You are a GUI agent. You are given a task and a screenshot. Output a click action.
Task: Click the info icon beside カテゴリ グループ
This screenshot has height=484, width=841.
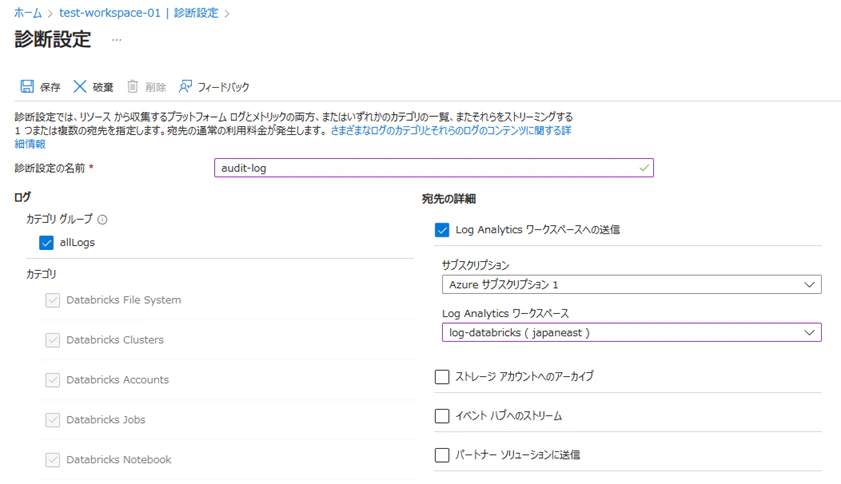(x=102, y=219)
